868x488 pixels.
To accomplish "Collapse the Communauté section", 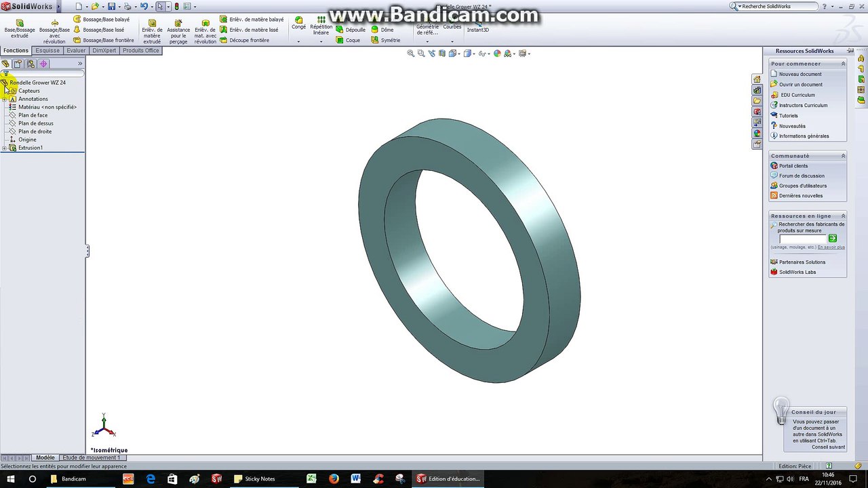I will point(843,156).
